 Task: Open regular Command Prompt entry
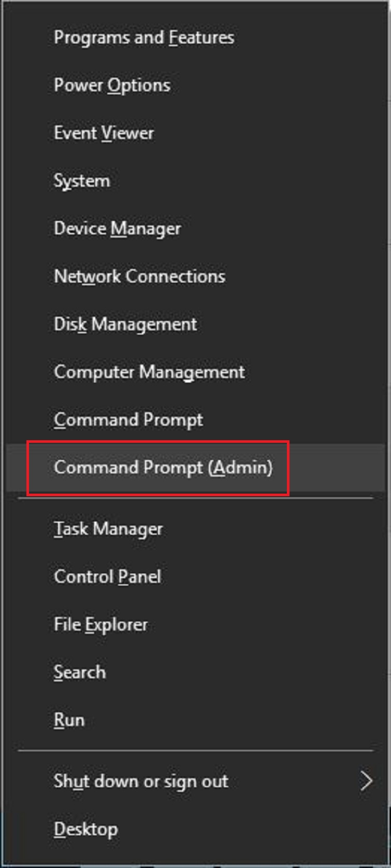[128, 420]
